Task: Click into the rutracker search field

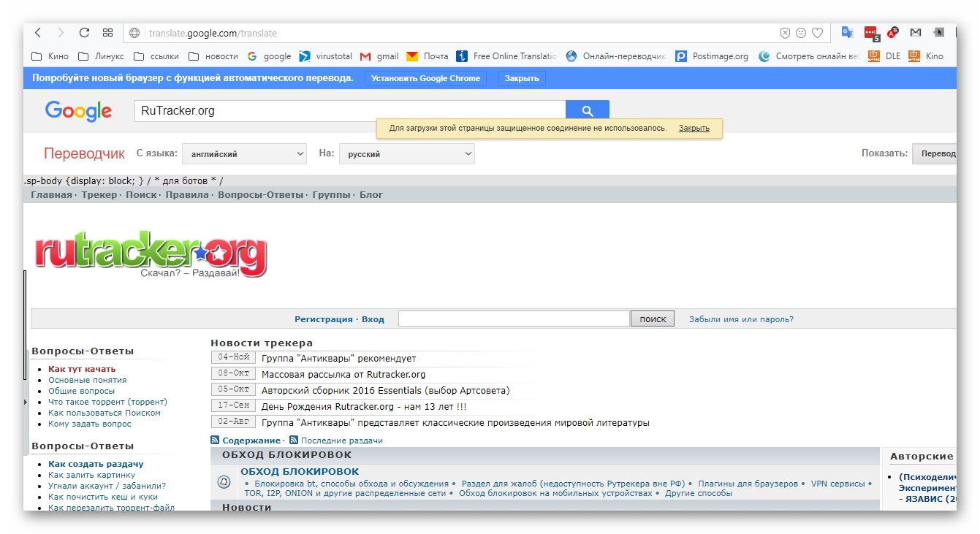Action: coord(514,319)
